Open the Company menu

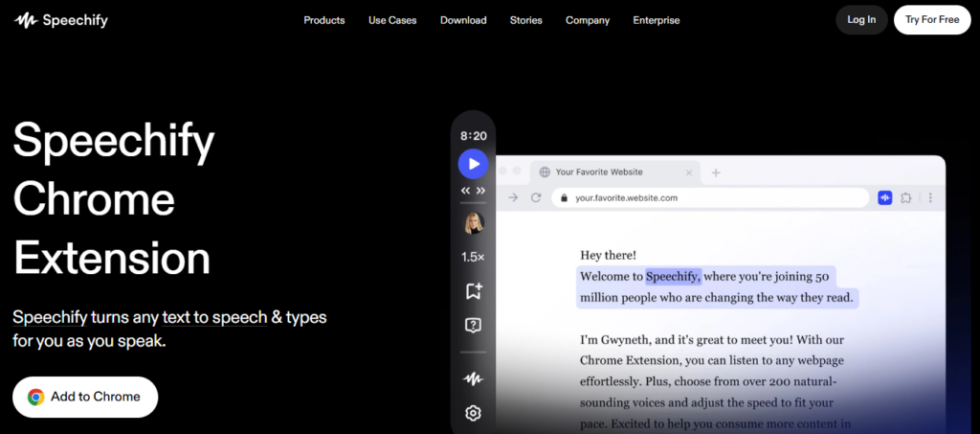588,20
